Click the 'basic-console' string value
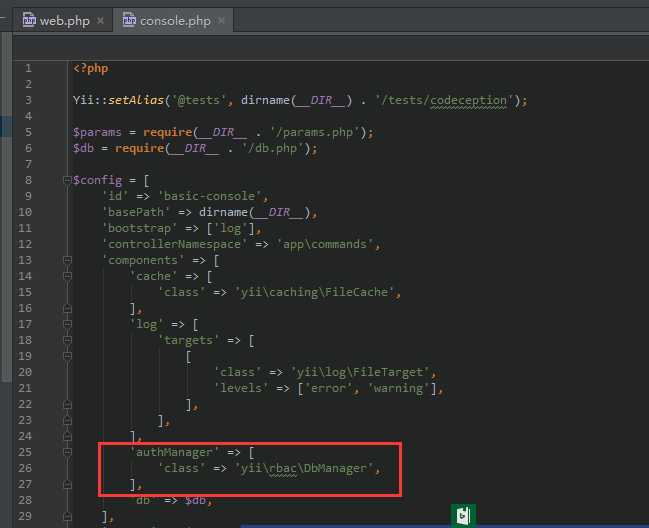This screenshot has height=528, width=649. (x=212, y=196)
